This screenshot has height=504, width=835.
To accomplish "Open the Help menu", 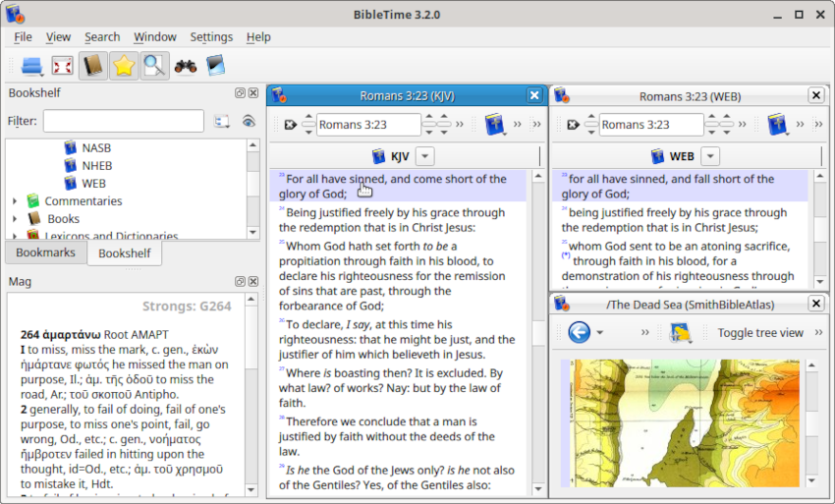I will [x=258, y=36].
